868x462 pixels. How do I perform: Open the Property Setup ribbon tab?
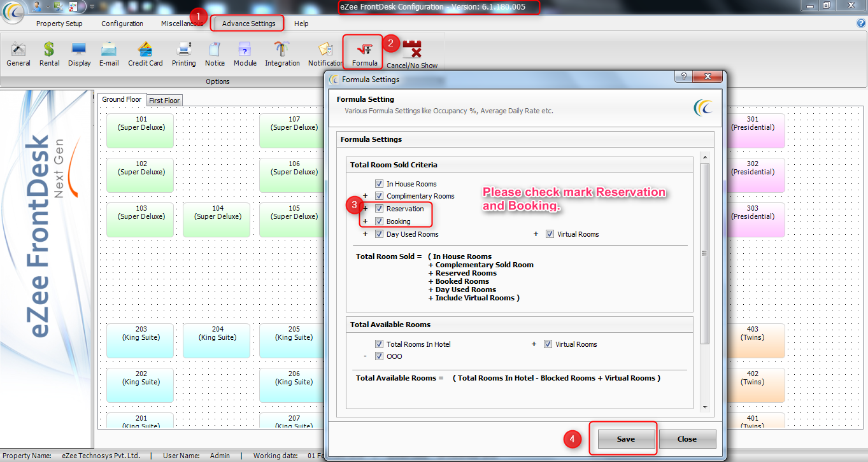click(59, 24)
